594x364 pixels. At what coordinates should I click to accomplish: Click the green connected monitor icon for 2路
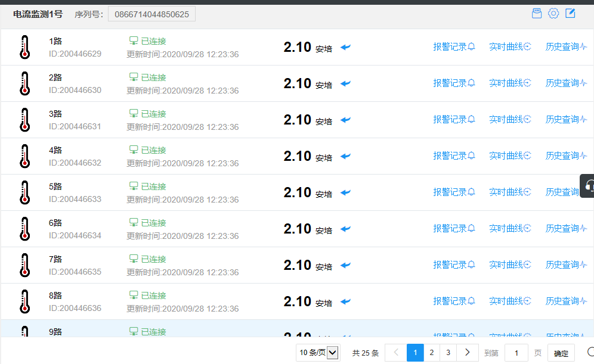click(x=134, y=77)
